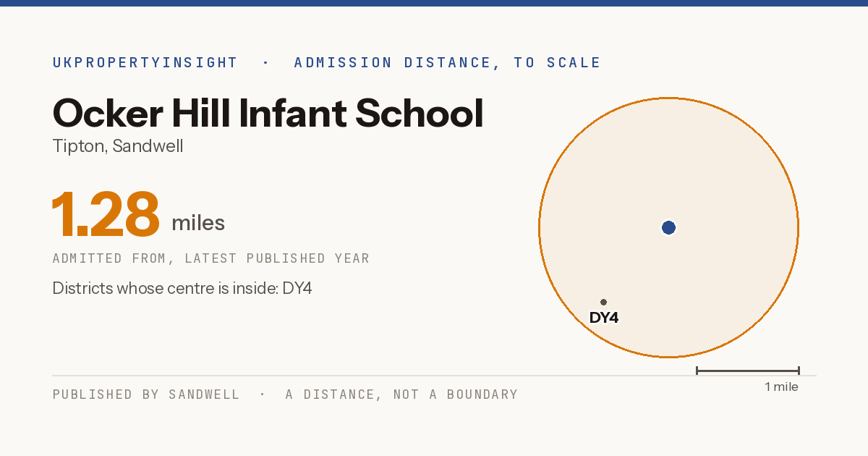Image resolution: width=868 pixels, height=456 pixels.
Task: Click A DISTANCE, NOT A BOUNDARY note
Action: click(401, 394)
